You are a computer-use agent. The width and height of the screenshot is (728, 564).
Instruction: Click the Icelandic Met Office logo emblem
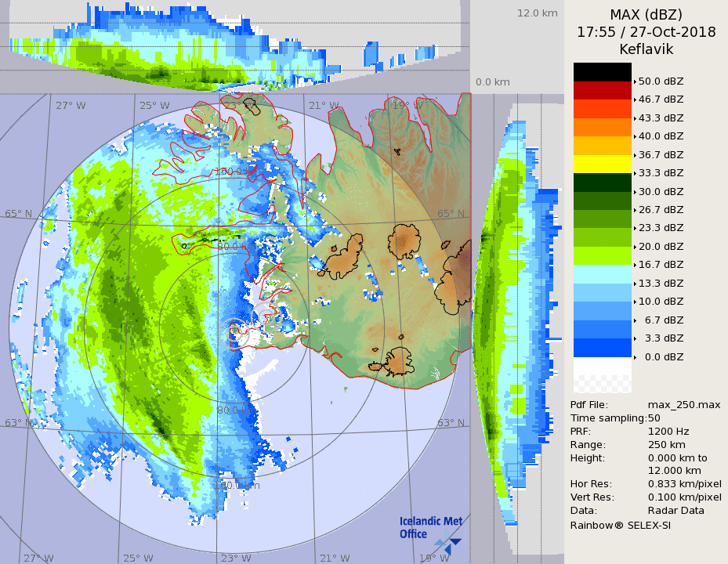449,541
